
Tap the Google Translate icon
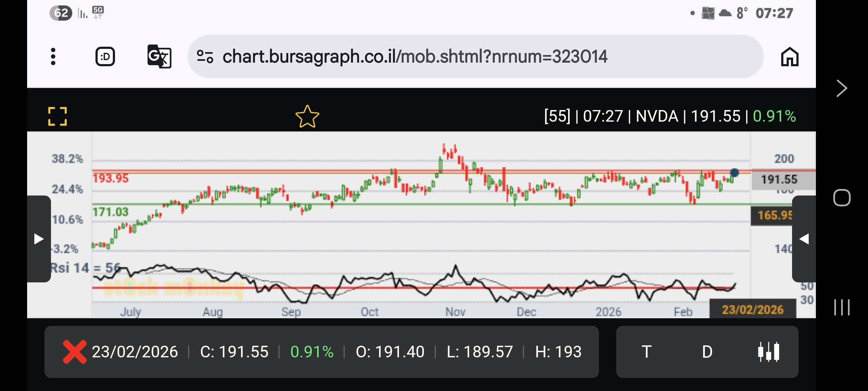pos(159,56)
